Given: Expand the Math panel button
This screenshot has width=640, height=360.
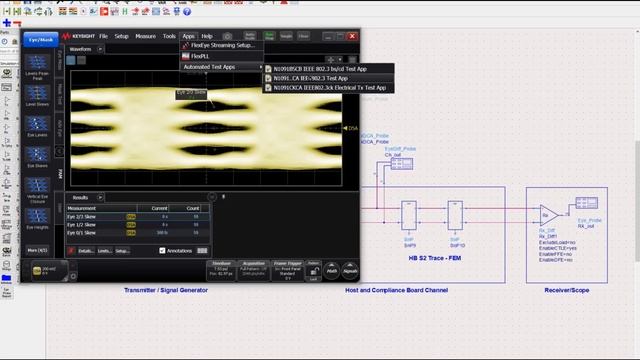Looking at the screenshot, I should 332,271.
